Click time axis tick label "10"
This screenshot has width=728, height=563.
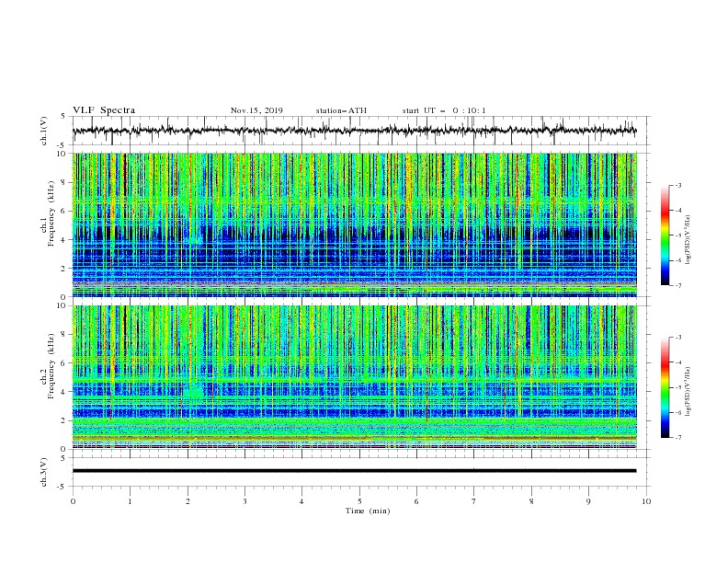click(x=646, y=501)
